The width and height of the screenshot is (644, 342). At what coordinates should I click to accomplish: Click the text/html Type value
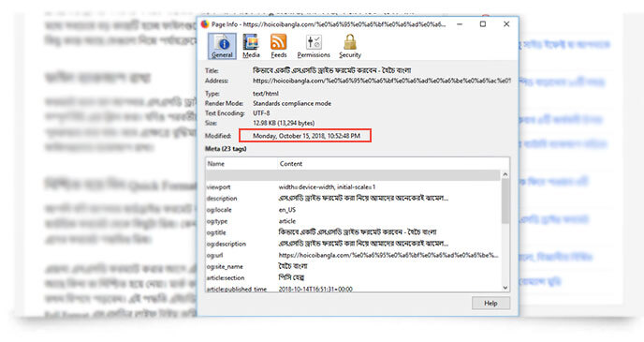pos(265,94)
